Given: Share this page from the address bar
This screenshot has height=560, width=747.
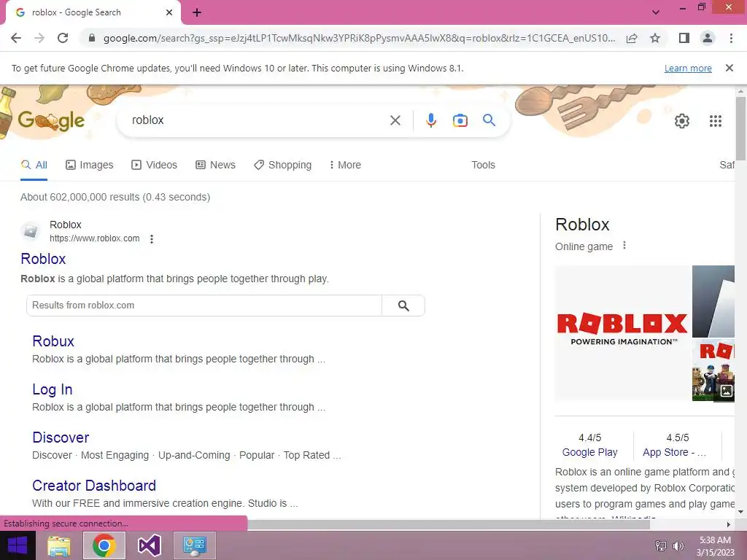Looking at the screenshot, I should click(x=632, y=38).
